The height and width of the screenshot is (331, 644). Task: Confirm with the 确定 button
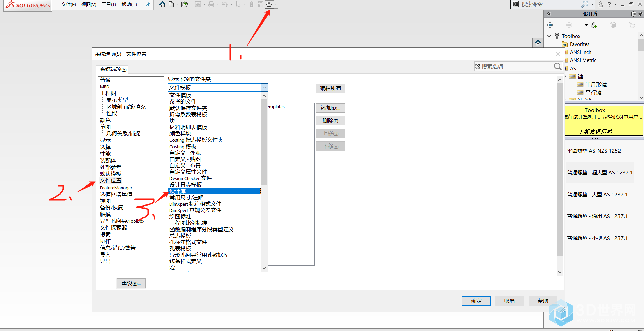(476, 301)
